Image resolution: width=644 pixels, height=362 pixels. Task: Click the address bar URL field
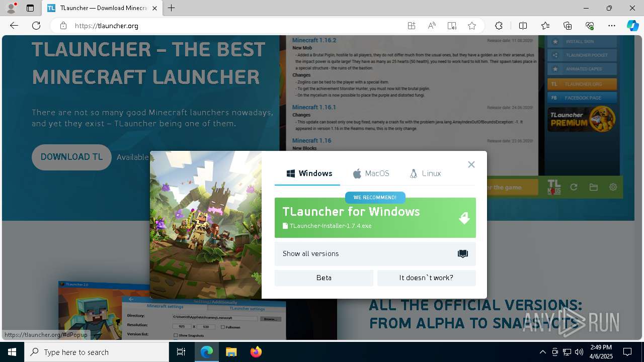pos(236,26)
